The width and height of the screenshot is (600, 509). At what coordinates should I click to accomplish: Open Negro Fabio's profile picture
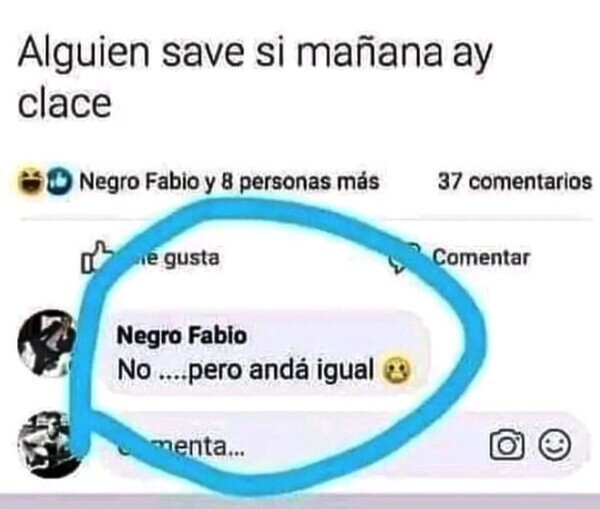point(47,344)
